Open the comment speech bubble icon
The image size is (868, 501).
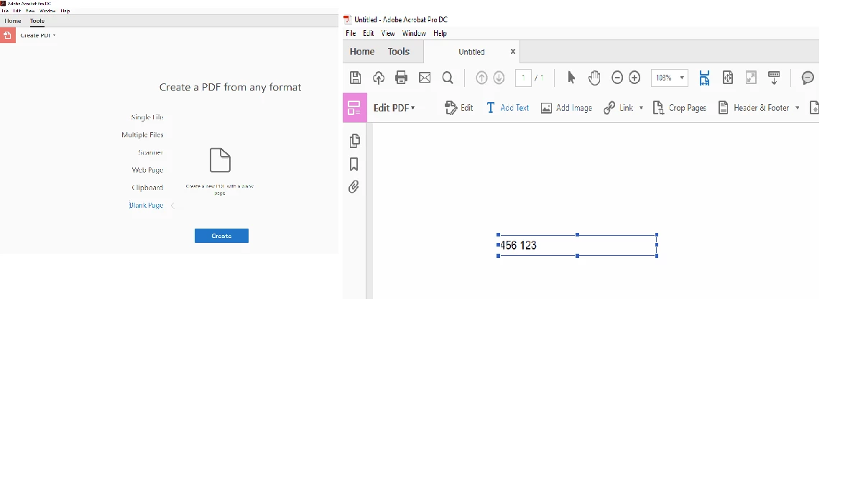tap(808, 78)
